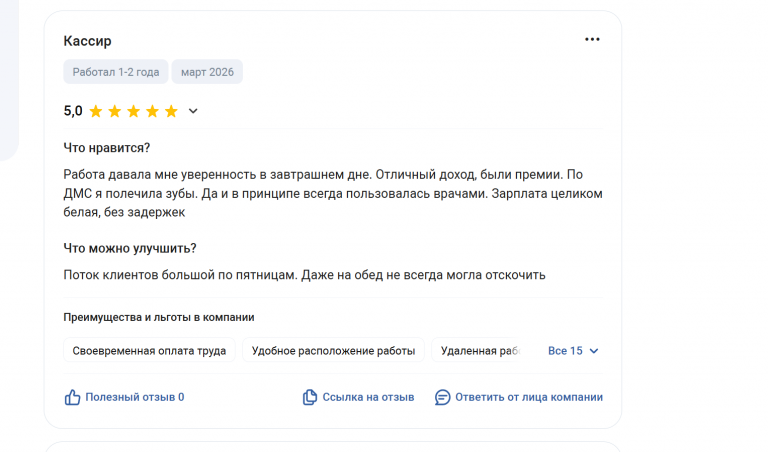Click the first rating star
Screen dimensions: 768x452
(x=96, y=111)
